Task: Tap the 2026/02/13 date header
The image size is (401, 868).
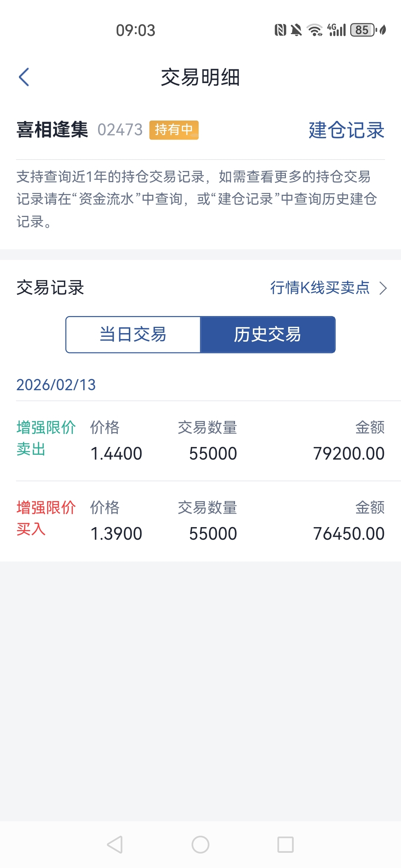Action: (56, 385)
